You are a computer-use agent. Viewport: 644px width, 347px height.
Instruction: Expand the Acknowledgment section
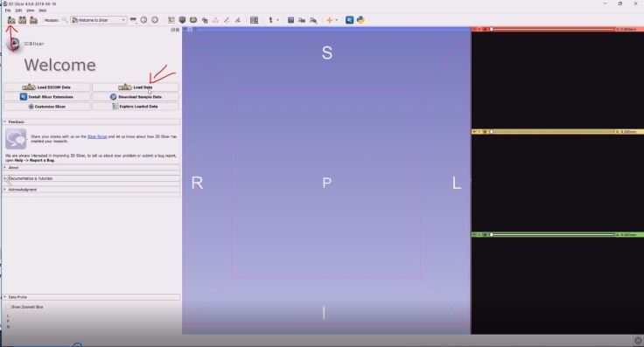pyautogui.click(x=91, y=190)
